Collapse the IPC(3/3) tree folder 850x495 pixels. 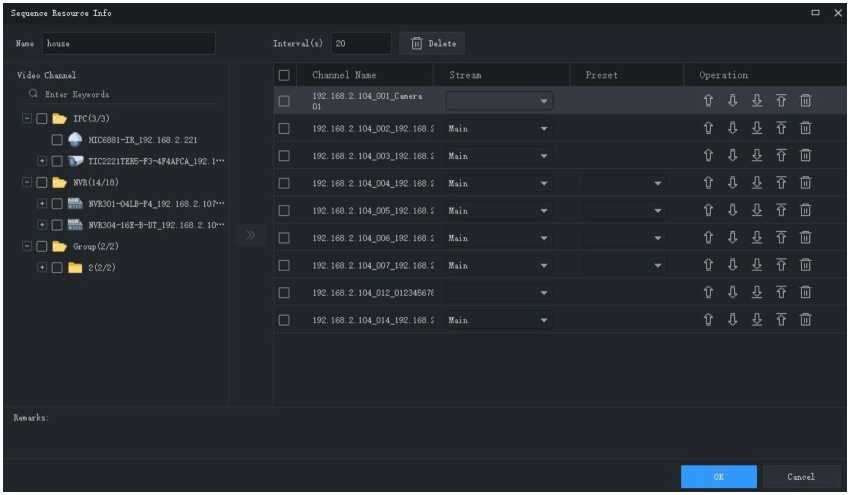pos(25,119)
